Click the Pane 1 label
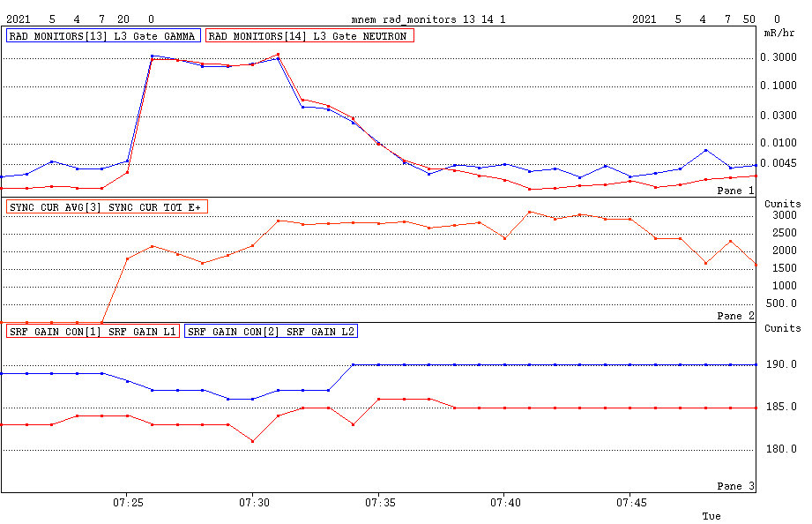The height and width of the screenshot is (524, 812). 735,191
